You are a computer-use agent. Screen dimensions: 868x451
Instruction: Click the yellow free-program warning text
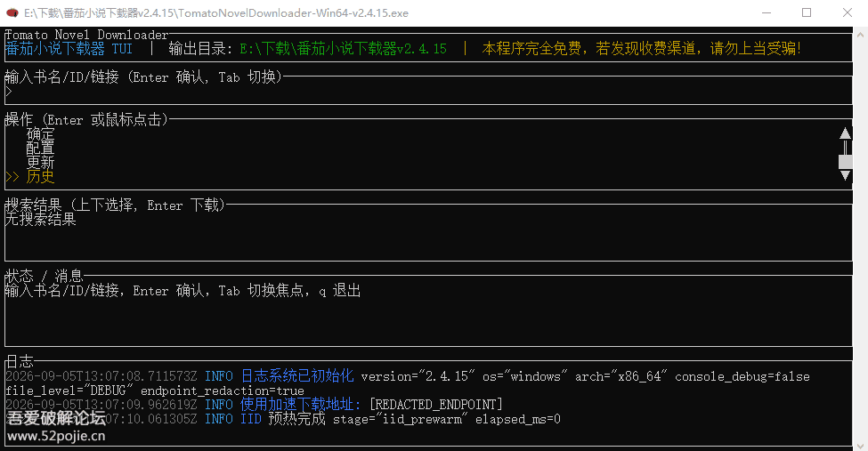coord(642,49)
